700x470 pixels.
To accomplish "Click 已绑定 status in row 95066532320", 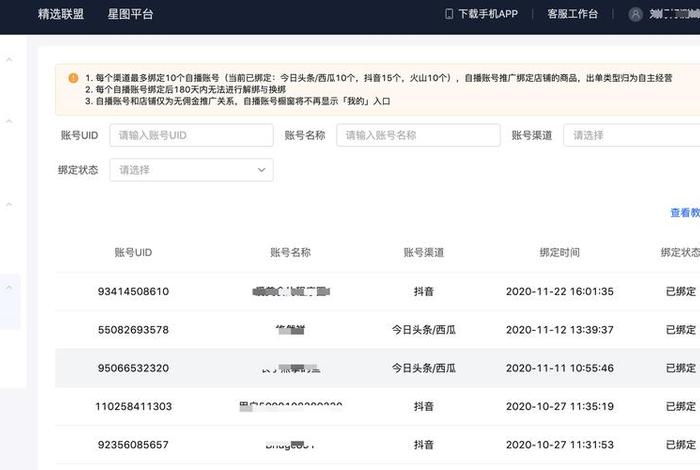I will [x=681, y=368].
